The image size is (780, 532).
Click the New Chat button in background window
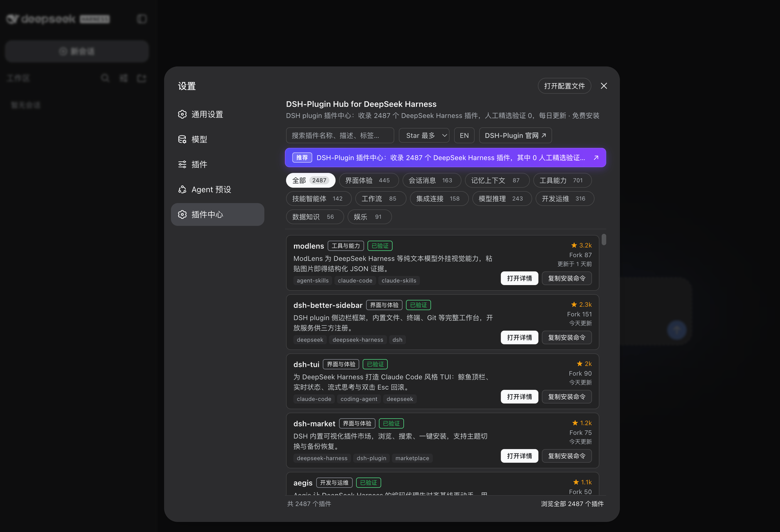(x=77, y=51)
